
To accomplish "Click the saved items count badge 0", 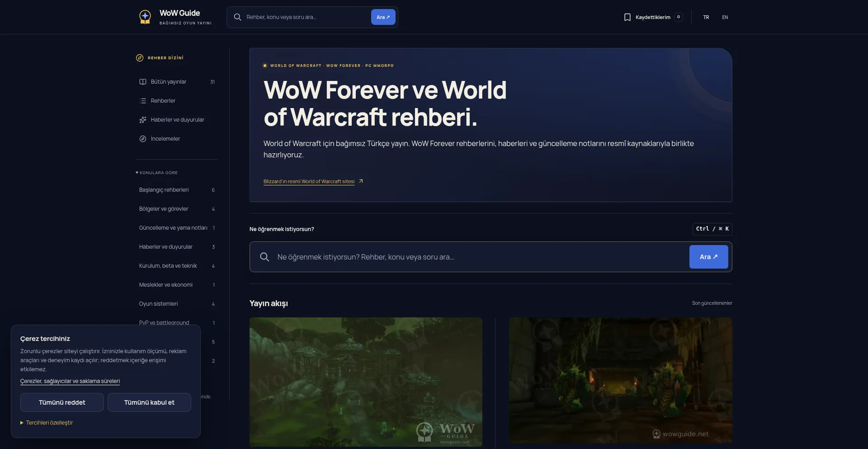I will 678,17.
